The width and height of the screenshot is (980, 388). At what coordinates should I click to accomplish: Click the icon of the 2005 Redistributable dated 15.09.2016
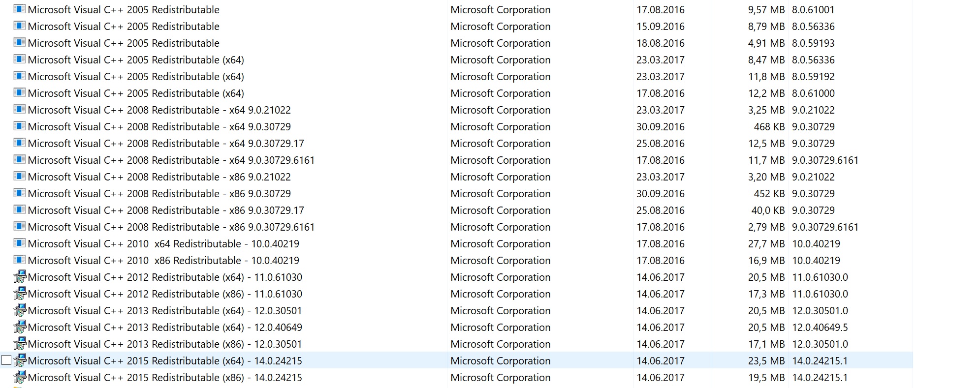coord(20,26)
